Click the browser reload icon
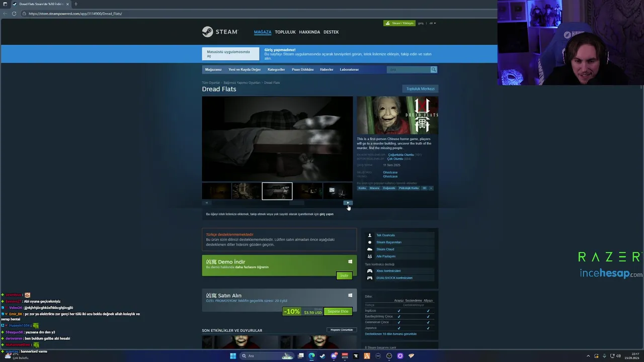 [x=14, y=14]
